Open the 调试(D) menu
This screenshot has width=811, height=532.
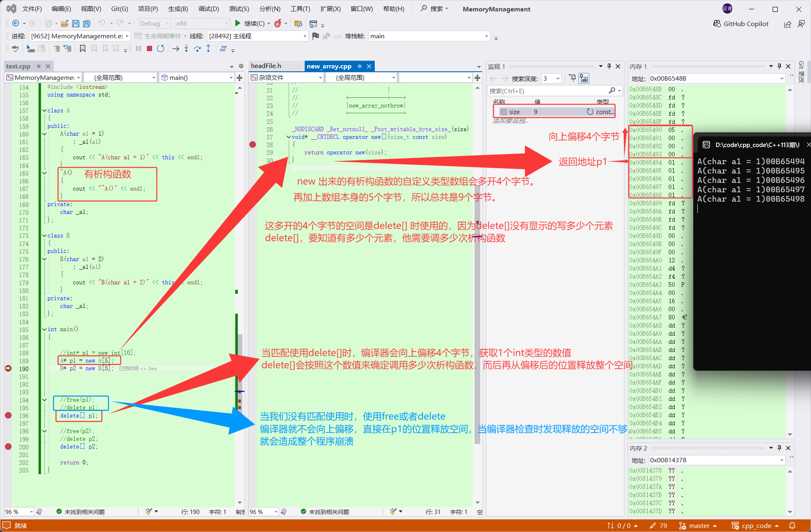tap(208, 9)
